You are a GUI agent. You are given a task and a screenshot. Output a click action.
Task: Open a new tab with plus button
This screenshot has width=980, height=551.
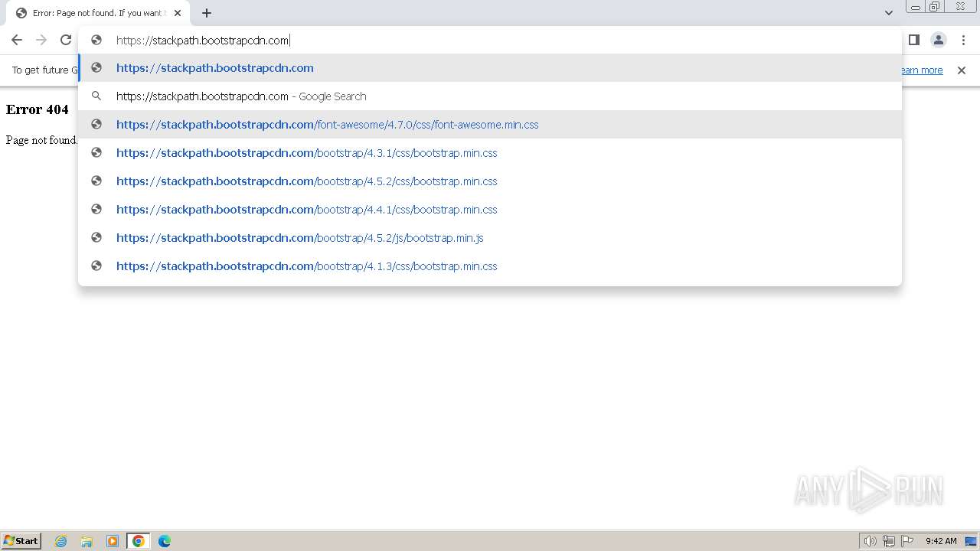pos(207,13)
